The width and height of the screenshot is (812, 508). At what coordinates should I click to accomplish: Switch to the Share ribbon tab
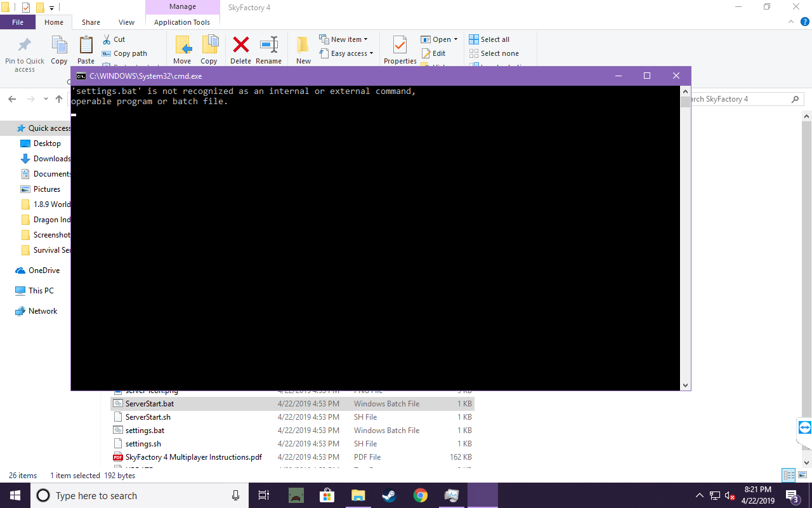[x=91, y=22]
